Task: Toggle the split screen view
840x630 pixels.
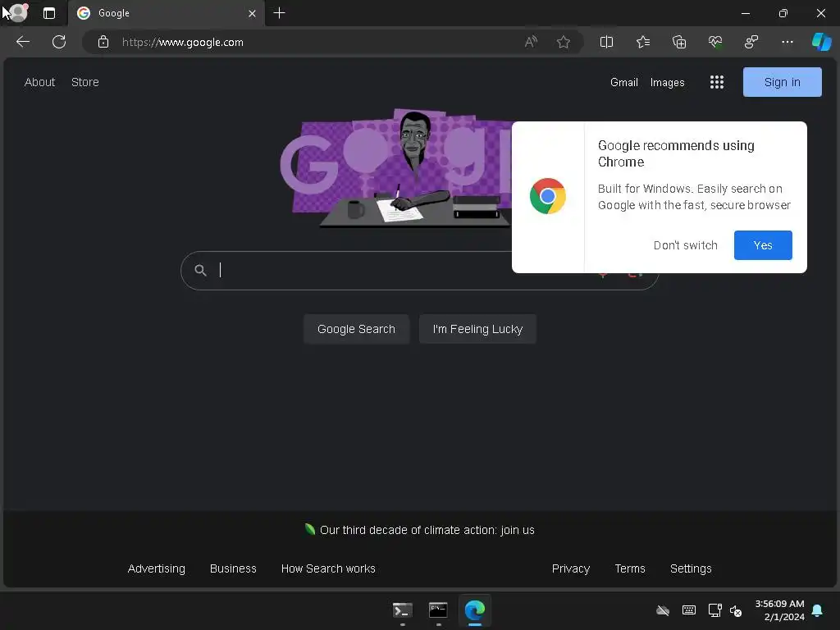Action: (606, 42)
